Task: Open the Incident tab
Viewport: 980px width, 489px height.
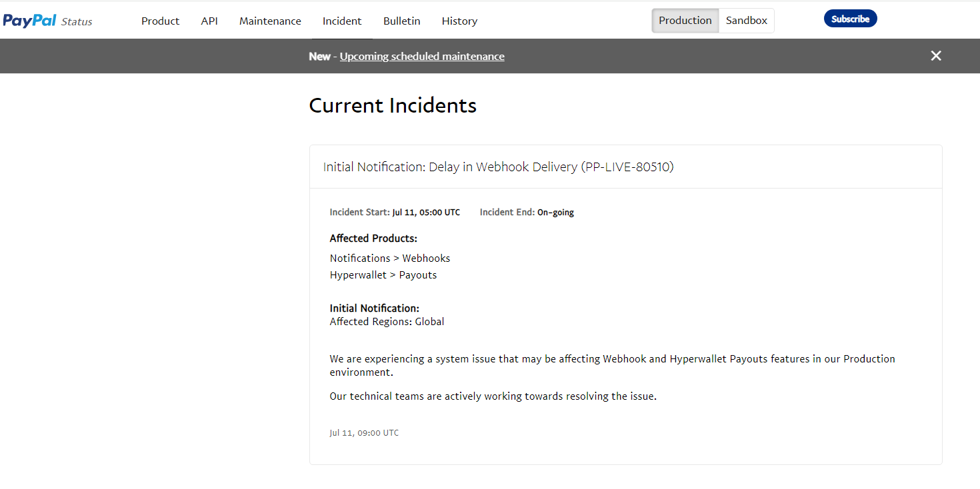Action: point(342,21)
